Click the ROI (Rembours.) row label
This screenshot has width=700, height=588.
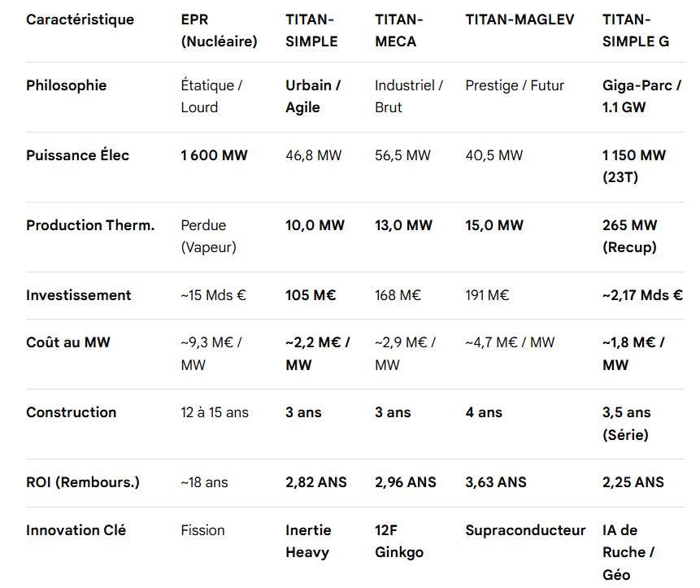pos(83,482)
